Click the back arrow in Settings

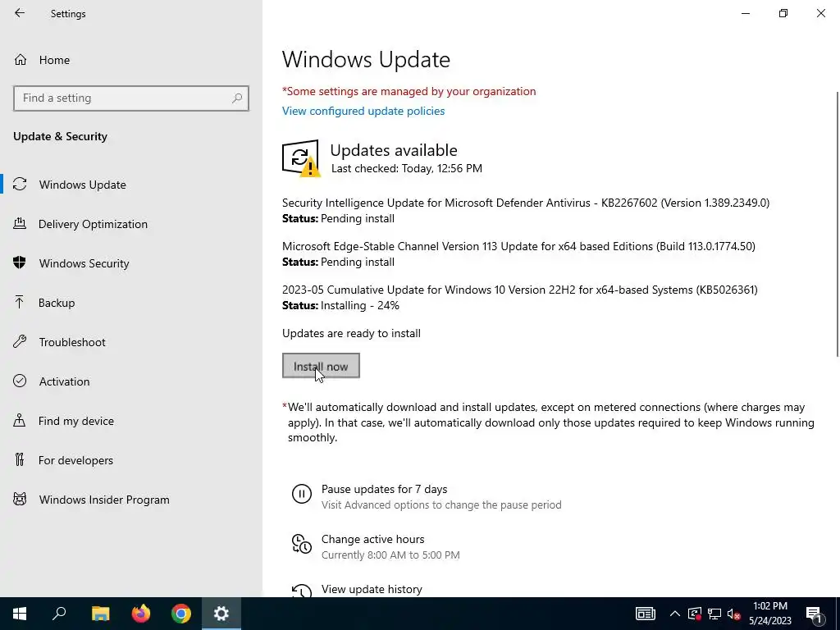[20, 13]
